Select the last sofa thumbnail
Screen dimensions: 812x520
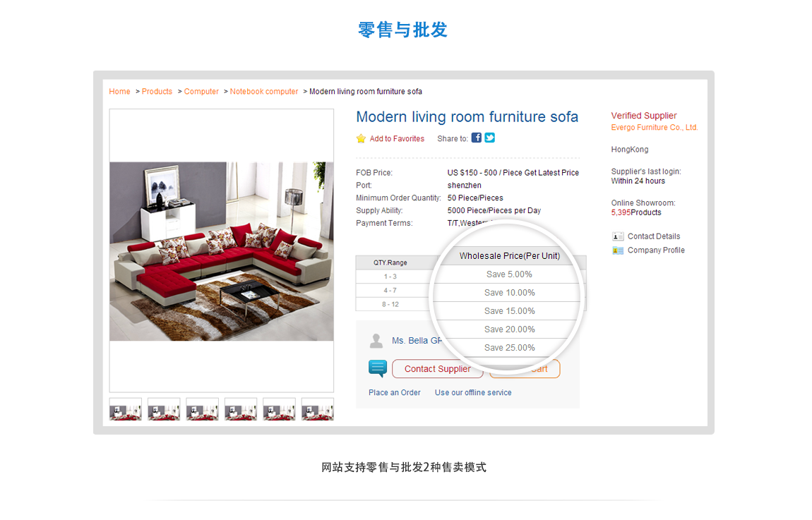coord(318,409)
